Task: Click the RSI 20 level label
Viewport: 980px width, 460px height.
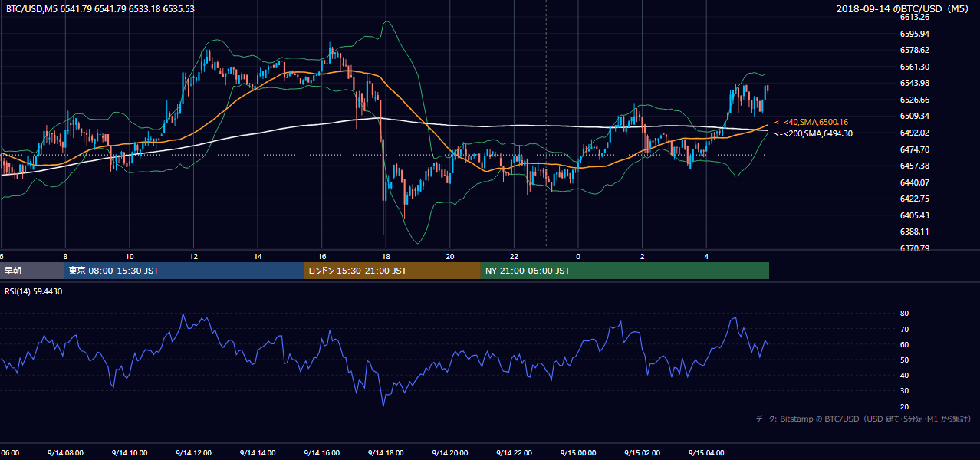Action: [905, 406]
